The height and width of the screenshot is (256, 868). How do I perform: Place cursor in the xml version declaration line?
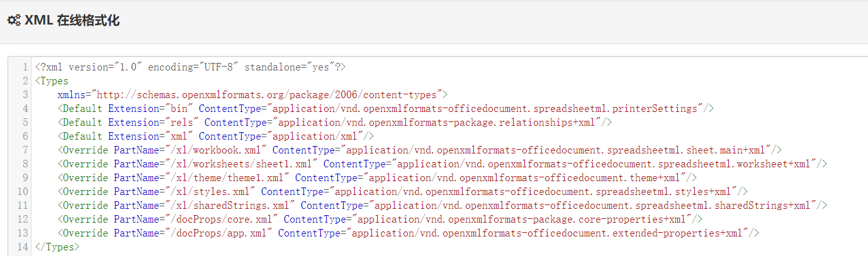pos(191,67)
